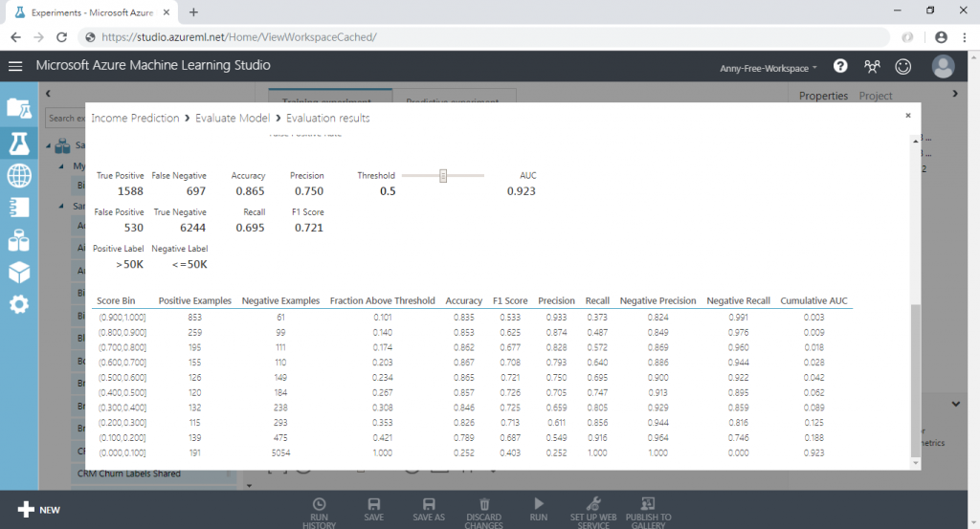Open Datasets icon in sidebar

(19, 240)
